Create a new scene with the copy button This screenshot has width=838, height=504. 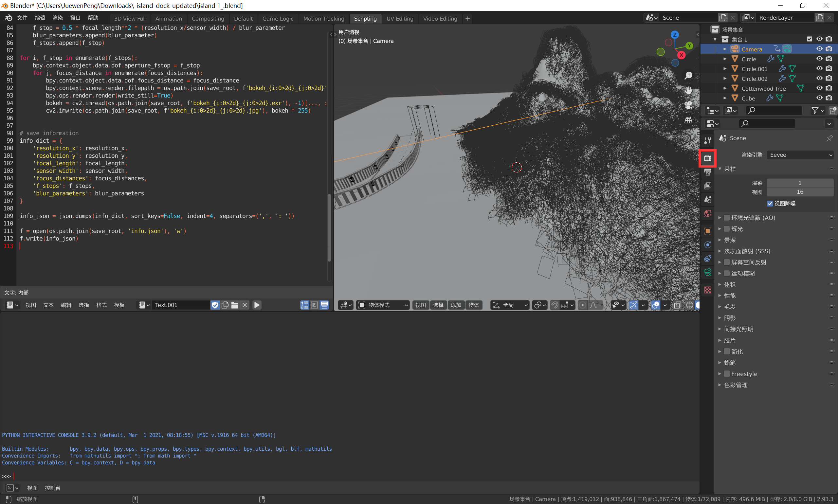point(723,17)
